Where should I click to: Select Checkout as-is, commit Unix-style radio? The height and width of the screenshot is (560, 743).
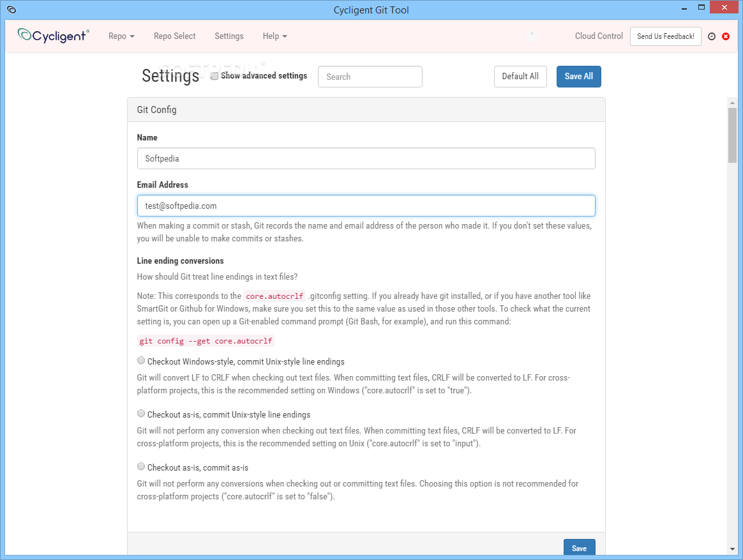point(140,414)
